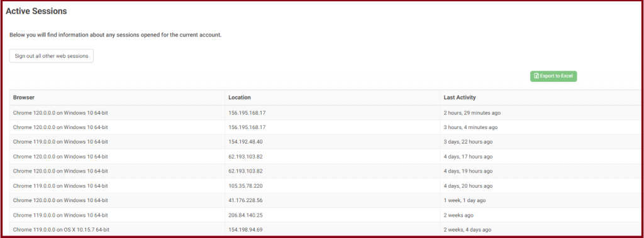Select the Active Sessions page heading
This screenshot has height=238, width=644.
(36, 11)
